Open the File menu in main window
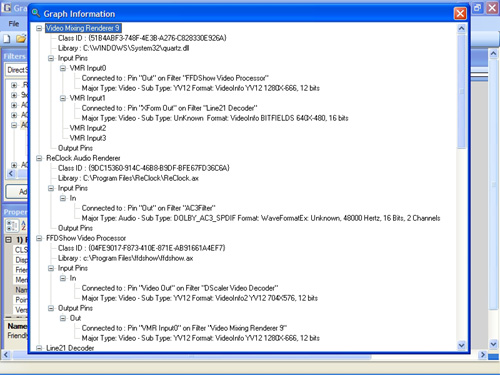 (x=14, y=24)
